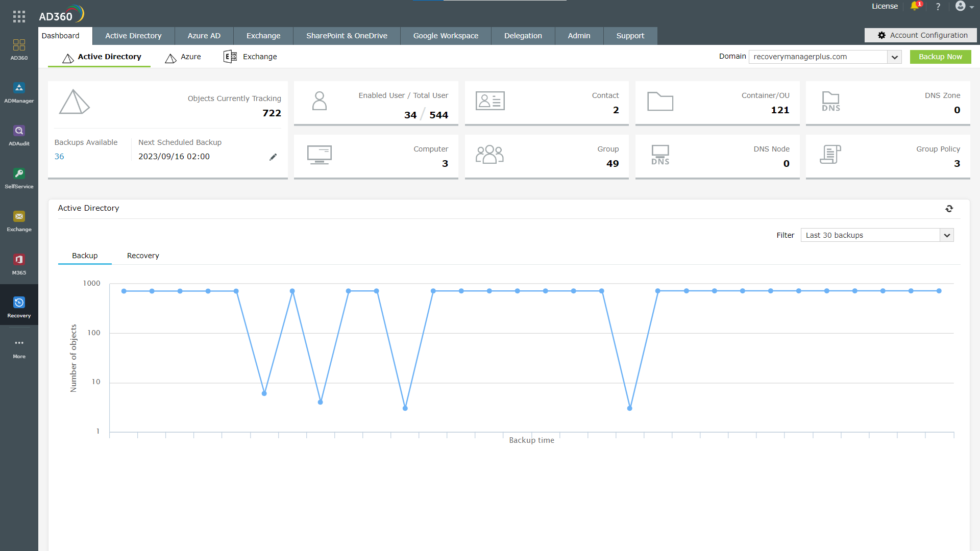Viewport: 980px width, 551px height.
Task: Expand the Domain dropdown
Action: pos(894,57)
